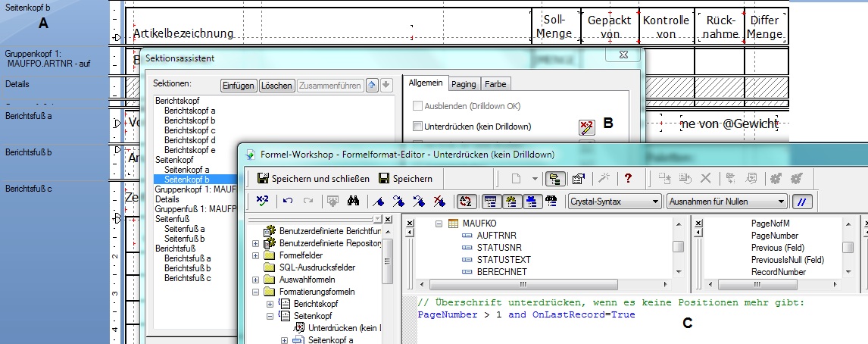Click the comment/uncomment // icon

(x=802, y=202)
